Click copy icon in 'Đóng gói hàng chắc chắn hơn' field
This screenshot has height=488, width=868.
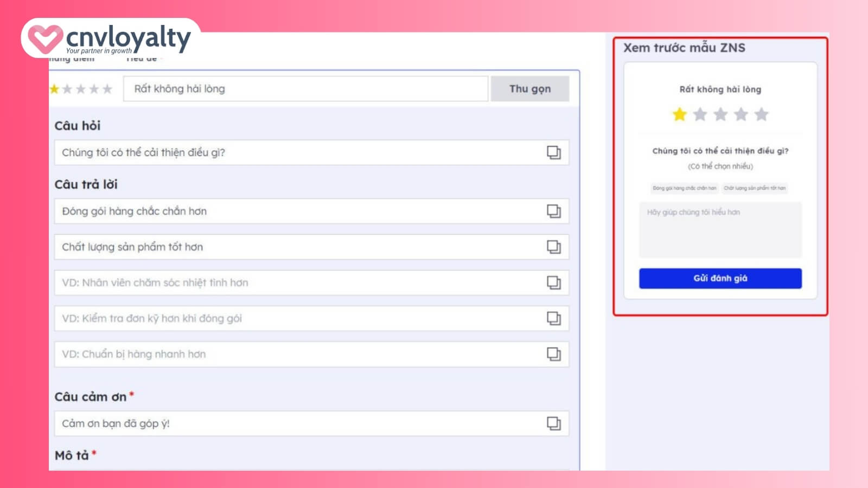[x=553, y=211]
